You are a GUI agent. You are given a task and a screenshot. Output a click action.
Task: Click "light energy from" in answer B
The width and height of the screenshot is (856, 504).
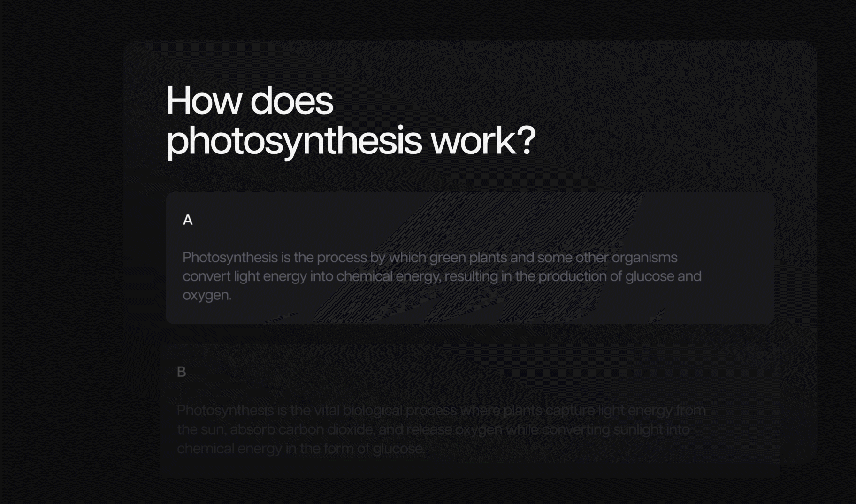(x=652, y=411)
